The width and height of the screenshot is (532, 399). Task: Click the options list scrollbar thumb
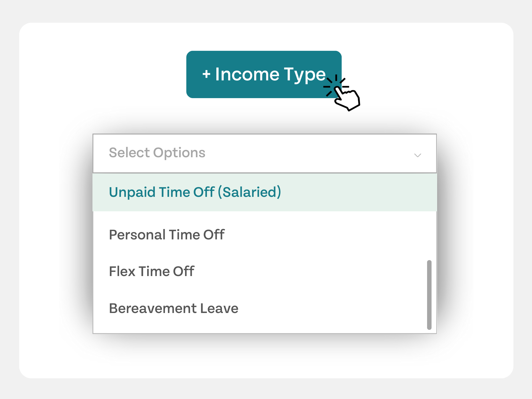click(x=429, y=295)
